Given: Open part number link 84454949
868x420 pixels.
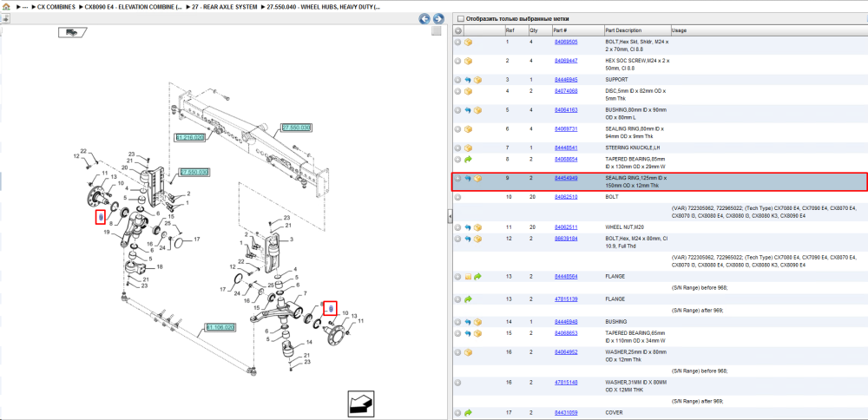Looking at the screenshot, I should [566, 178].
